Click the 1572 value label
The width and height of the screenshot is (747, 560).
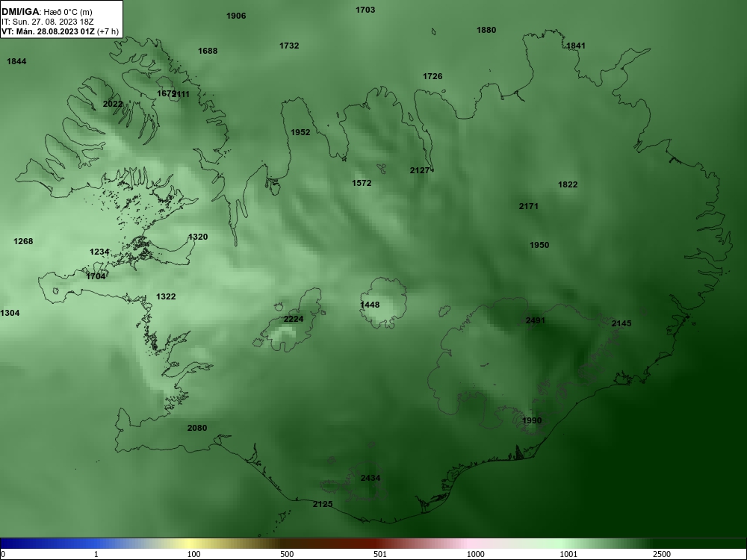[362, 184]
